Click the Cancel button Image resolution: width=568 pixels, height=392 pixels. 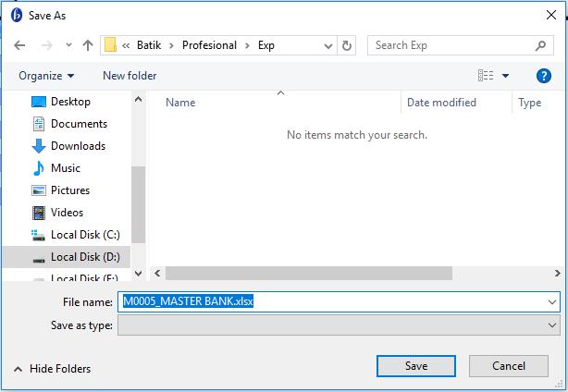[x=509, y=366]
